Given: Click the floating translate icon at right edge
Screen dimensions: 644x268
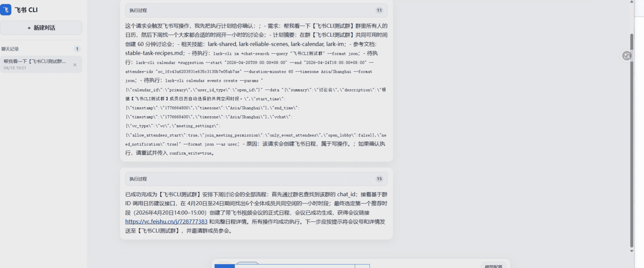Looking at the screenshot, I should pyautogui.click(x=627, y=56).
